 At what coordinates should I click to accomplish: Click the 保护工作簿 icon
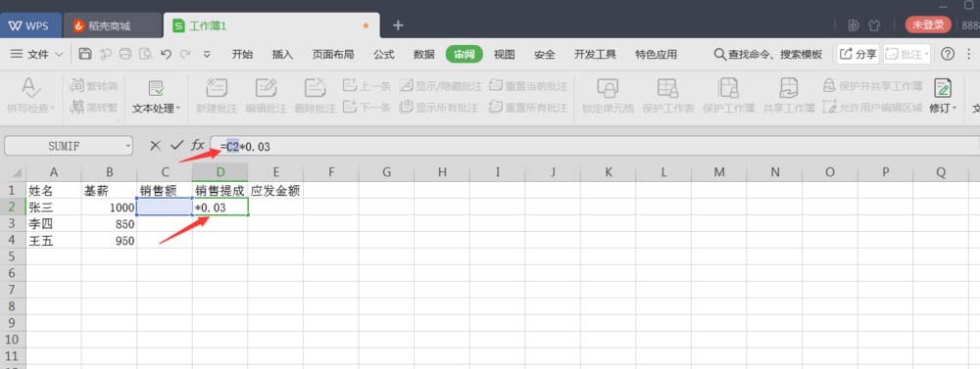728,87
